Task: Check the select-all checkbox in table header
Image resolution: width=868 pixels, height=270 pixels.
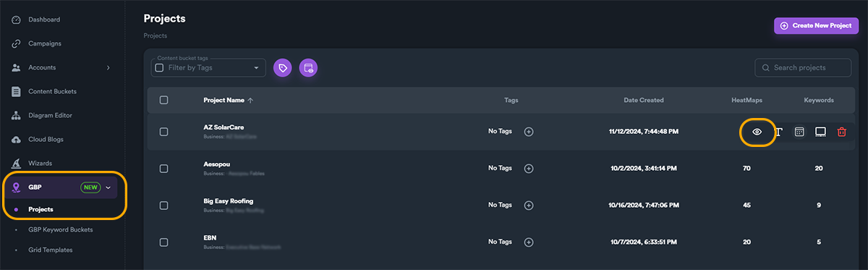Action: 163,100
